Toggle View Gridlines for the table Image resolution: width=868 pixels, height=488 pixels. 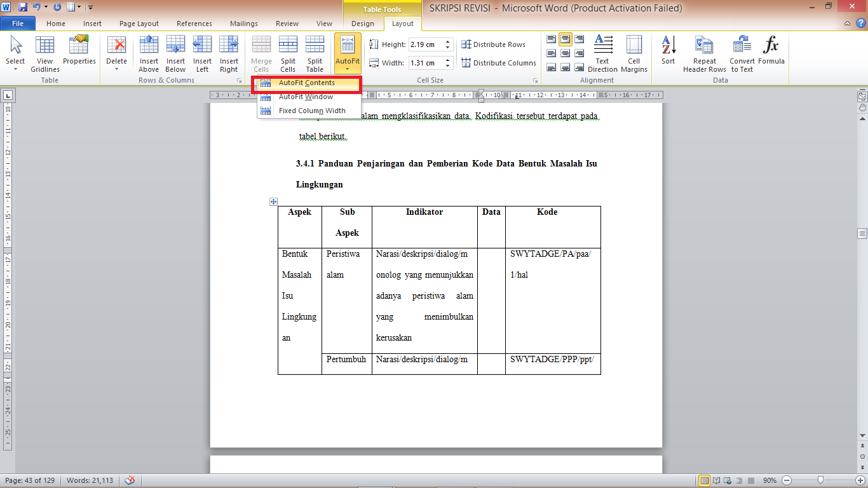(x=44, y=53)
